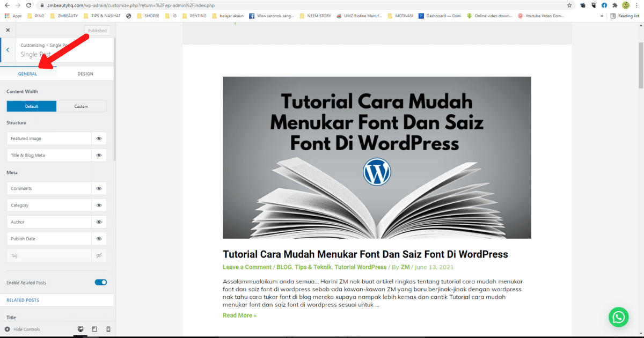644x338 pixels.
Task: Open the post title link in preview
Action: 365,254
